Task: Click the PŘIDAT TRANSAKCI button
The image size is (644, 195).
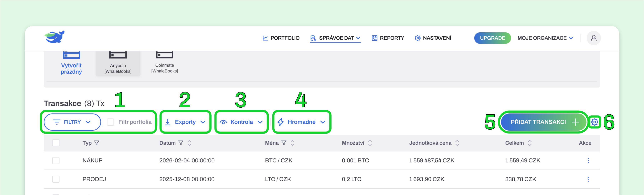Action: pyautogui.click(x=543, y=122)
